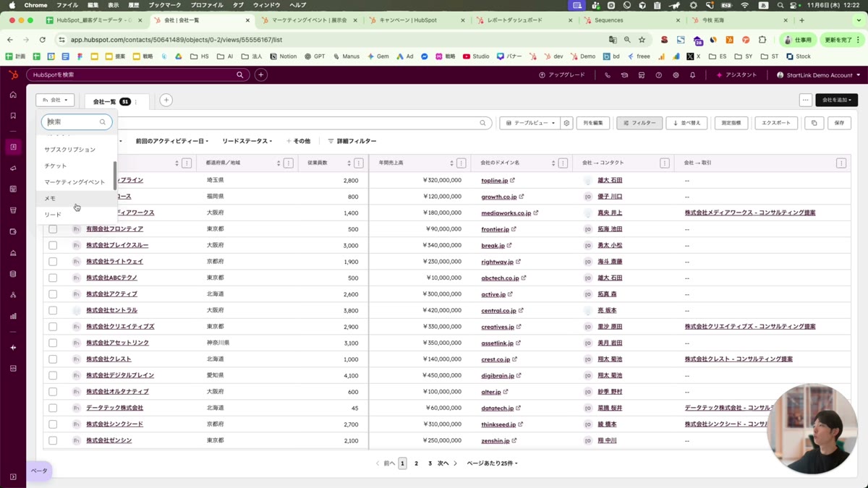The height and width of the screenshot is (488, 868).
Task: Tick the checkbox for 有限会社フロンティア
Action: [53, 229]
